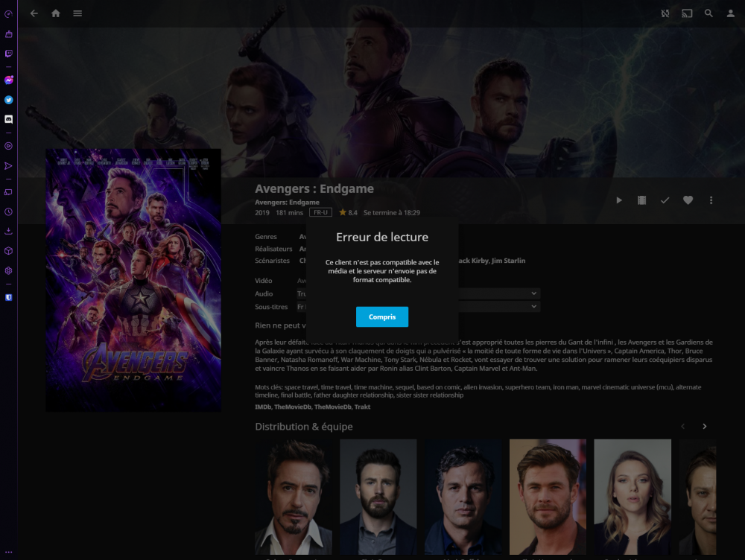Image resolution: width=745 pixels, height=560 pixels.
Task: Open Downloads icon in sidebar
Action: coord(8,232)
